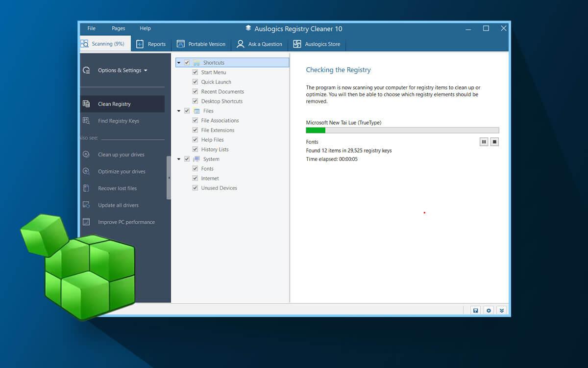
Task: Stop the registry scan
Action: coord(494,142)
